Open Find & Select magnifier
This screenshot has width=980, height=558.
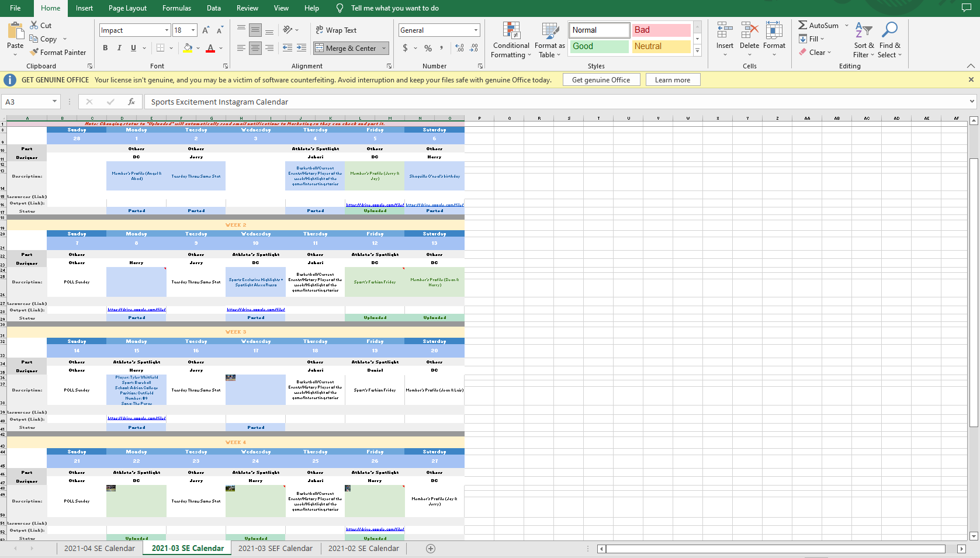(x=889, y=40)
